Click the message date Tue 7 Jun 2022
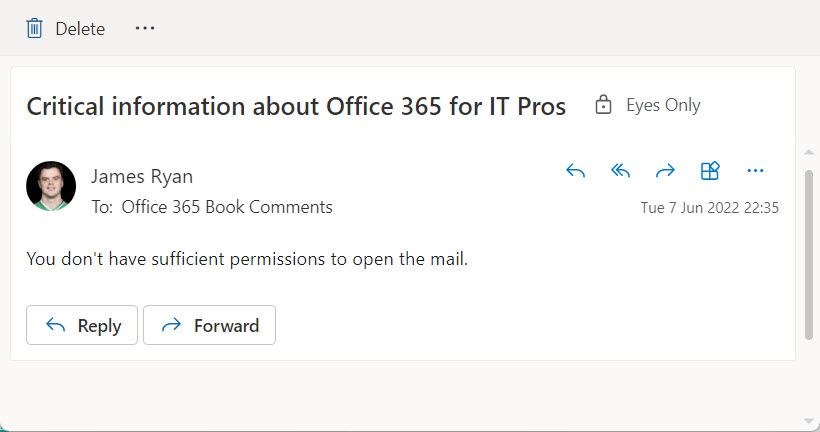Screen dimensions: 820x432 pyautogui.click(x=690, y=208)
